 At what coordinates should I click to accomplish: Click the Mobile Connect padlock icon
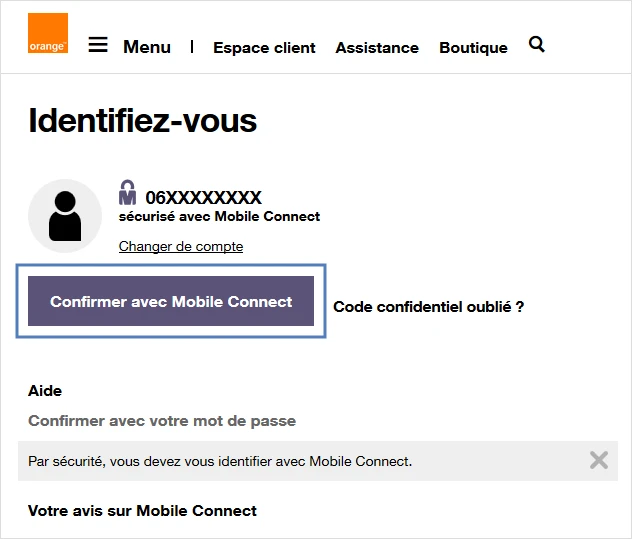[x=127, y=193]
